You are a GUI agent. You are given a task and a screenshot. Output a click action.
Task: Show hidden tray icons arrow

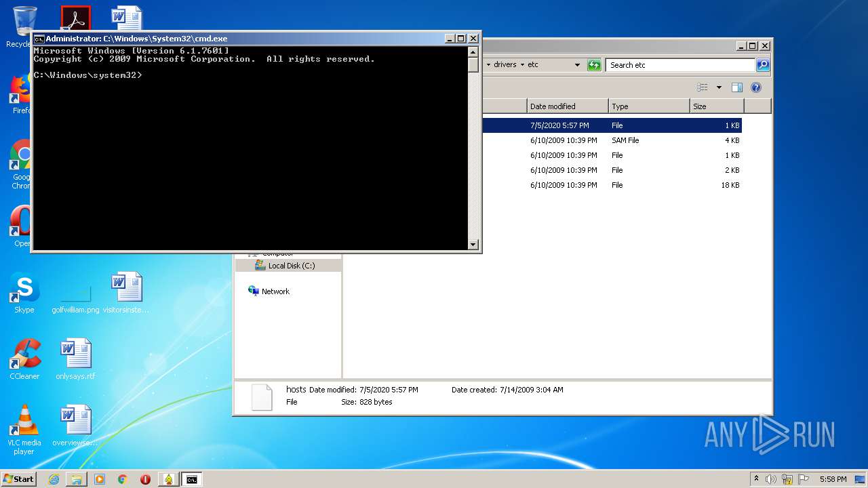pos(756,479)
